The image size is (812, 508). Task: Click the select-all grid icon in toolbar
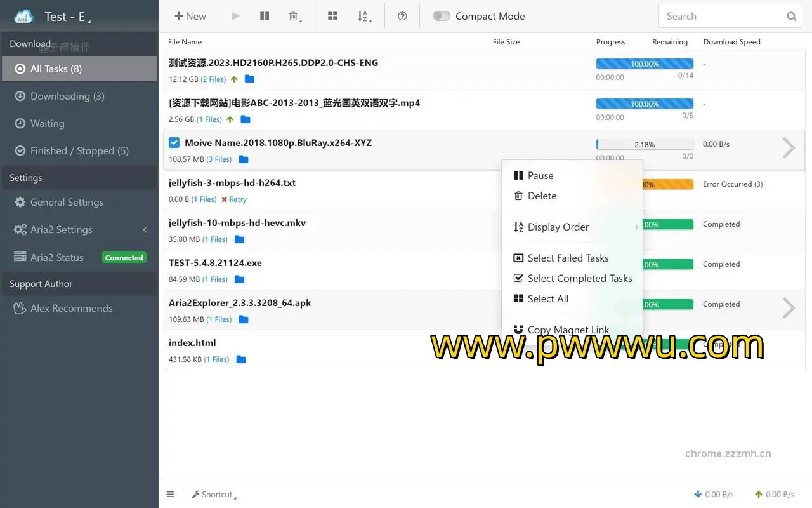tap(332, 17)
